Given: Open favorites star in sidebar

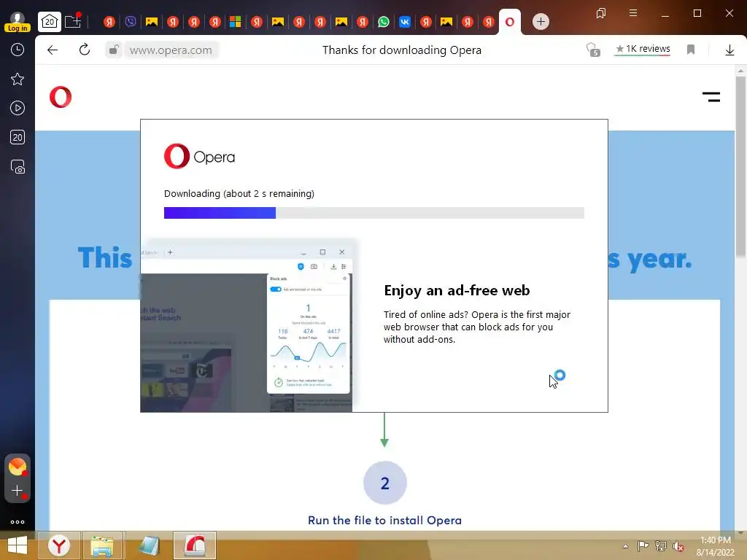Looking at the screenshot, I should pos(18,79).
